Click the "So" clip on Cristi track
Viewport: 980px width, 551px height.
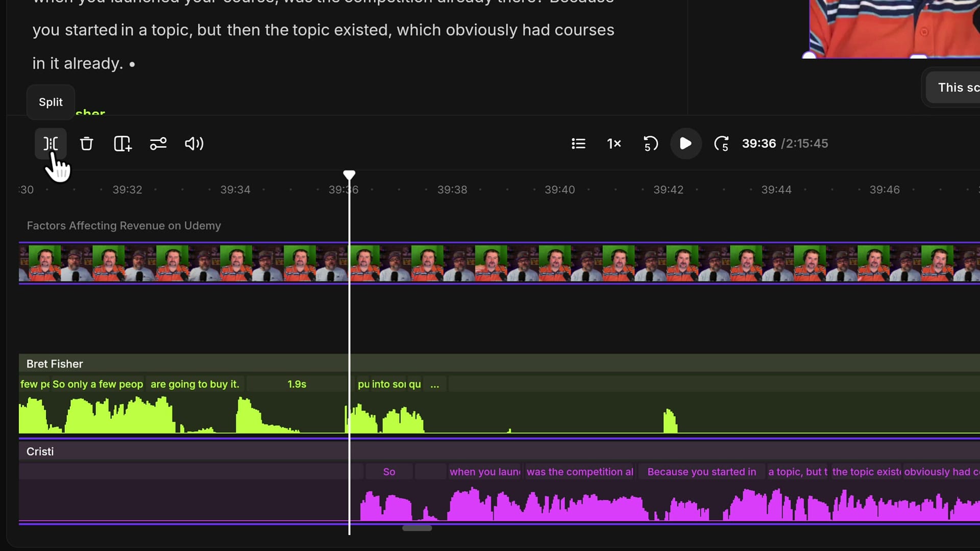[x=389, y=472]
